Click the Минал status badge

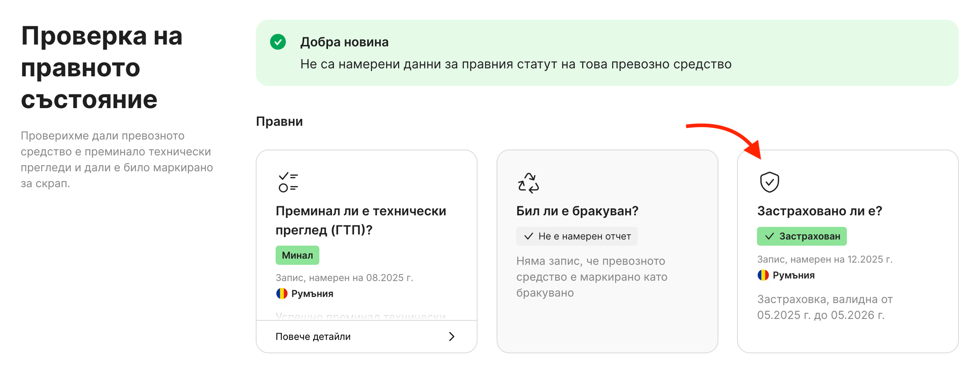point(298,255)
